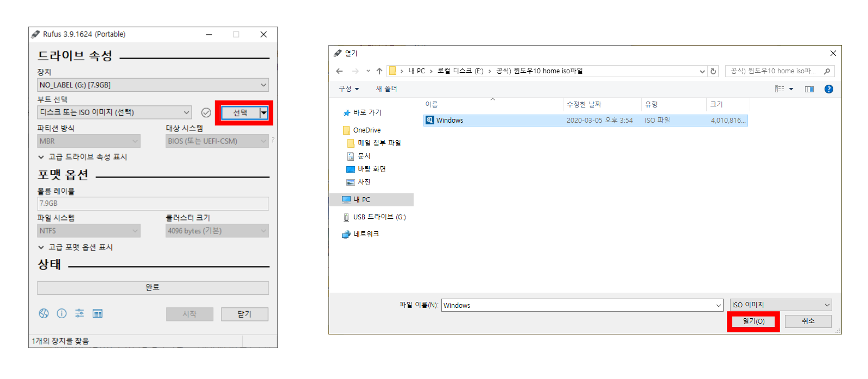The image size is (868, 379).
Task: Close the 열기 dialog window
Action: coord(833,53)
